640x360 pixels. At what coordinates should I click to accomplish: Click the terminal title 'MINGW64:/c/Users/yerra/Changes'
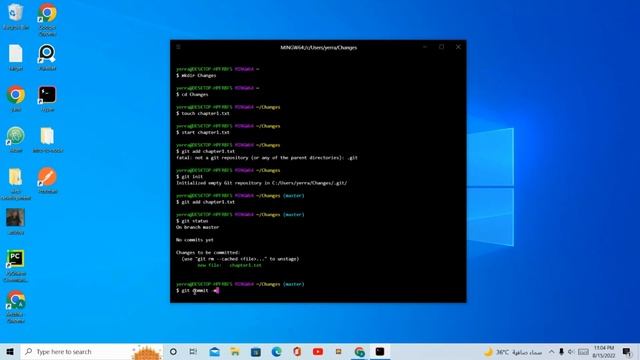coord(318,47)
